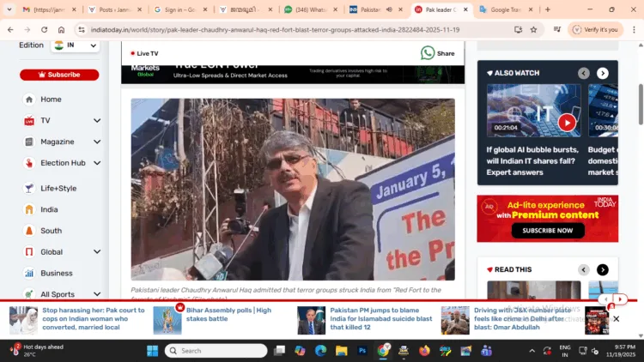
Task: Expand the Magazine submenu arrow
Action: click(97, 142)
